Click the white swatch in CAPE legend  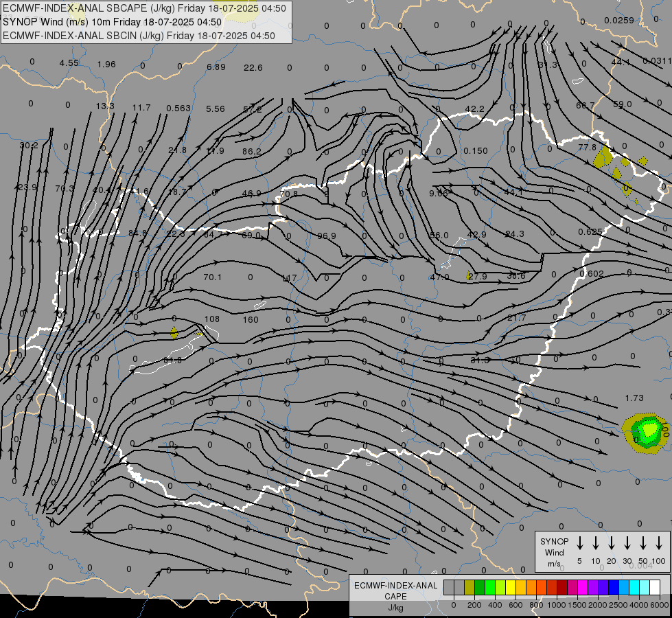click(x=655, y=588)
